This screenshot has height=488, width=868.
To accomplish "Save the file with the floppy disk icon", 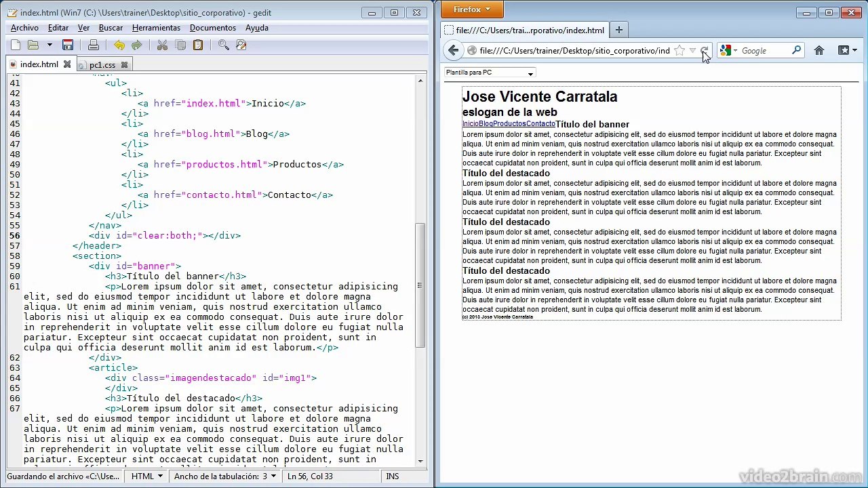I will [x=68, y=45].
